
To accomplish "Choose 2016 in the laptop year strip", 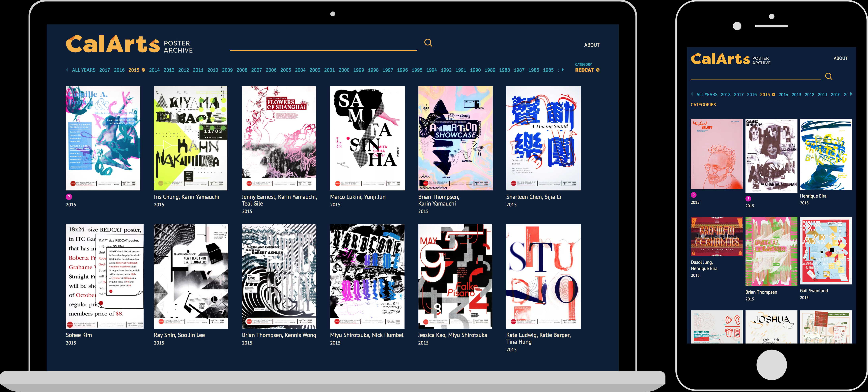I will tap(119, 70).
